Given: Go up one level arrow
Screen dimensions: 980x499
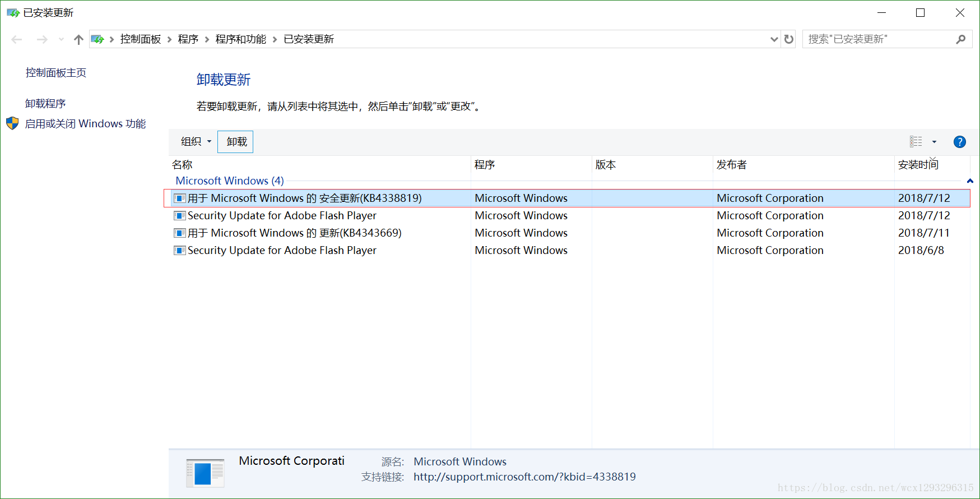Looking at the screenshot, I should [78, 39].
